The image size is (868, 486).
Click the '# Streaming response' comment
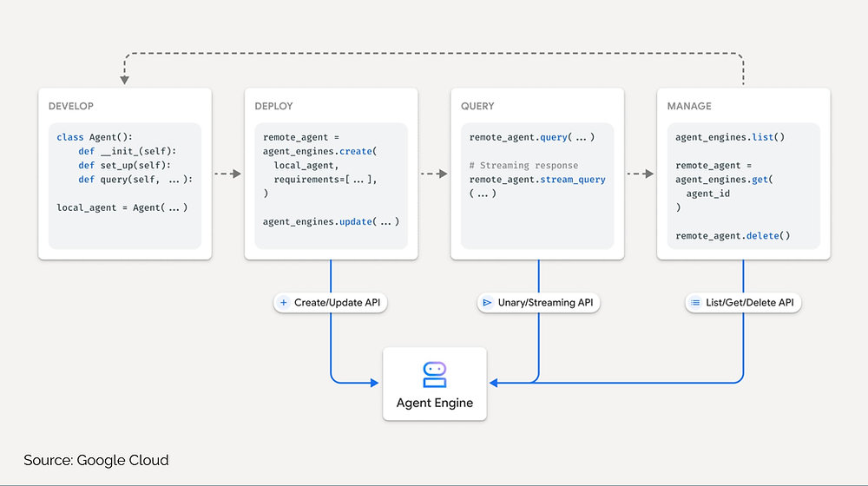pyautogui.click(x=523, y=166)
